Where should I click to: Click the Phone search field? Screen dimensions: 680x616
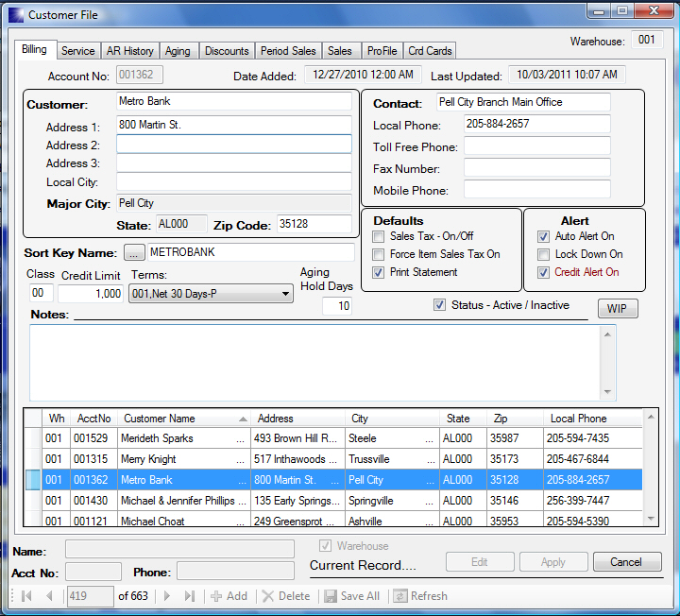click(235, 571)
